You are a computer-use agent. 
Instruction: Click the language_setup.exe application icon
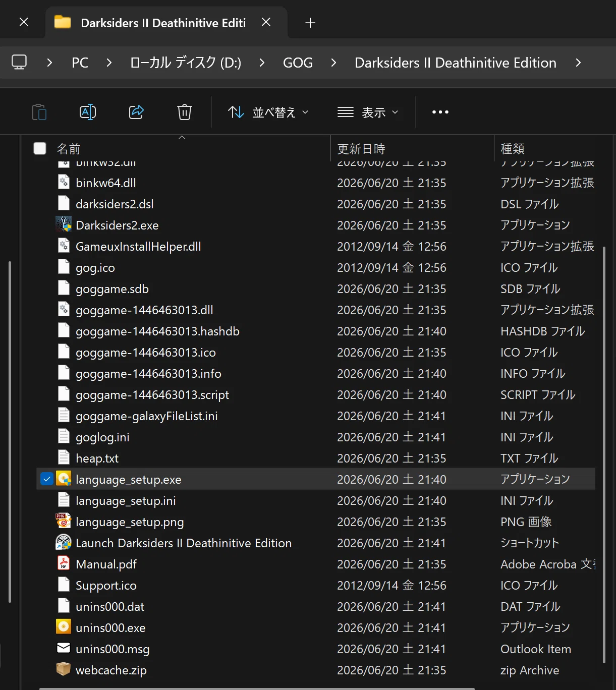[x=64, y=479]
